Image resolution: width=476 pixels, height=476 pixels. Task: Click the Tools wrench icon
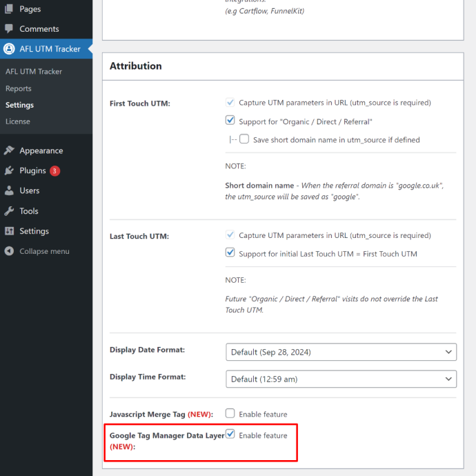click(9, 210)
